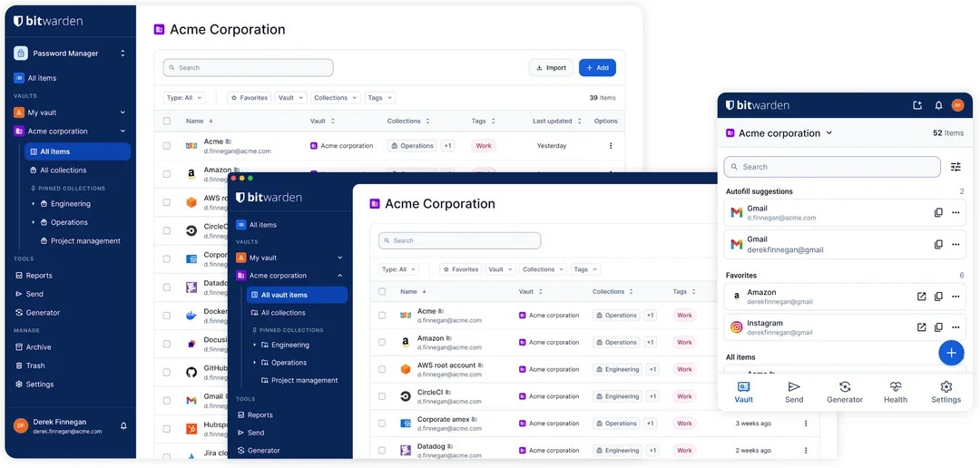This screenshot has width=980, height=468.
Task: Switch to Vault tab in extension
Action: coord(744,393)
